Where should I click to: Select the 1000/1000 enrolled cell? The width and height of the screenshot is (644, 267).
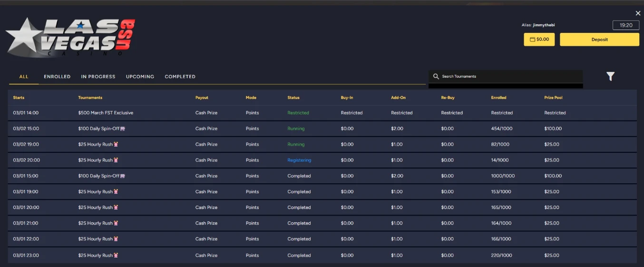503,176
